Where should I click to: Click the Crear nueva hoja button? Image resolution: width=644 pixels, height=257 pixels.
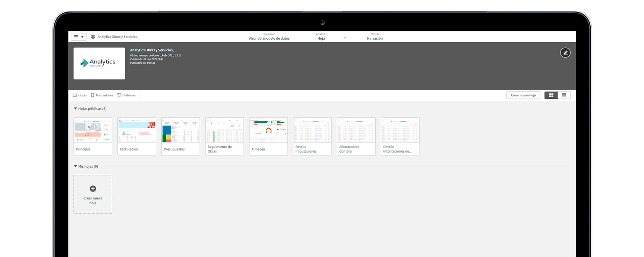[x=523, y=95]
